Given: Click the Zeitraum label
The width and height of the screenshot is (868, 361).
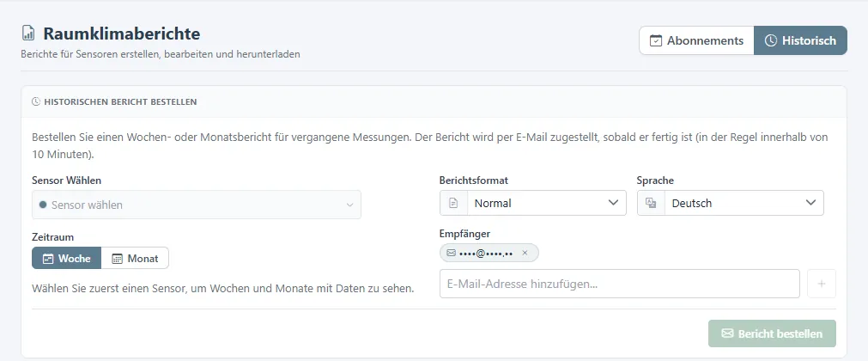Looking at the screenshot, I should (x=53, y=236).
